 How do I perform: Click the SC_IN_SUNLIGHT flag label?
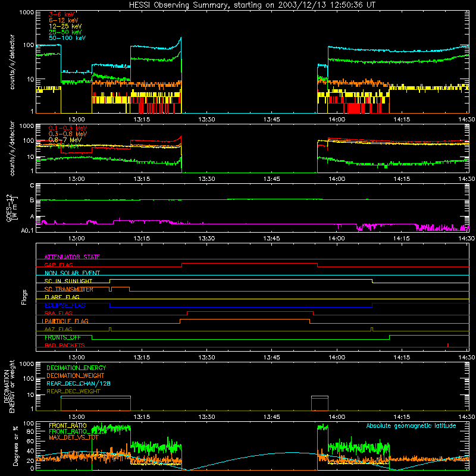[68, 281]
